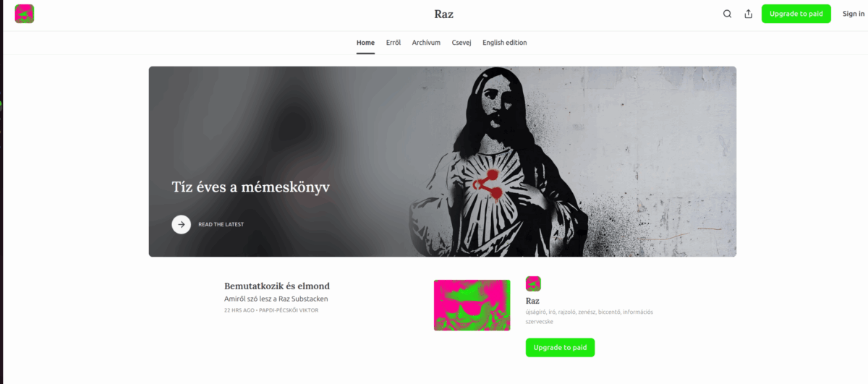868x384 pixels.
Task: Open the Bemutatkozik és elmond post title
Action: click(277, 286)
